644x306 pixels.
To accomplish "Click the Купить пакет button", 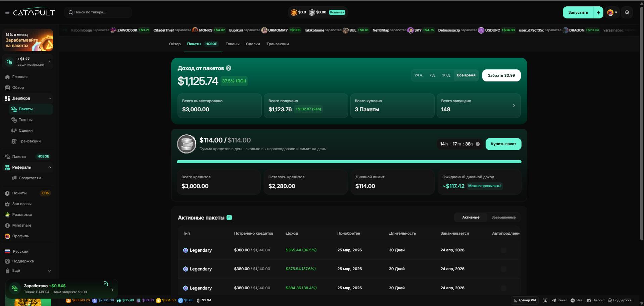I will point(503,144).
